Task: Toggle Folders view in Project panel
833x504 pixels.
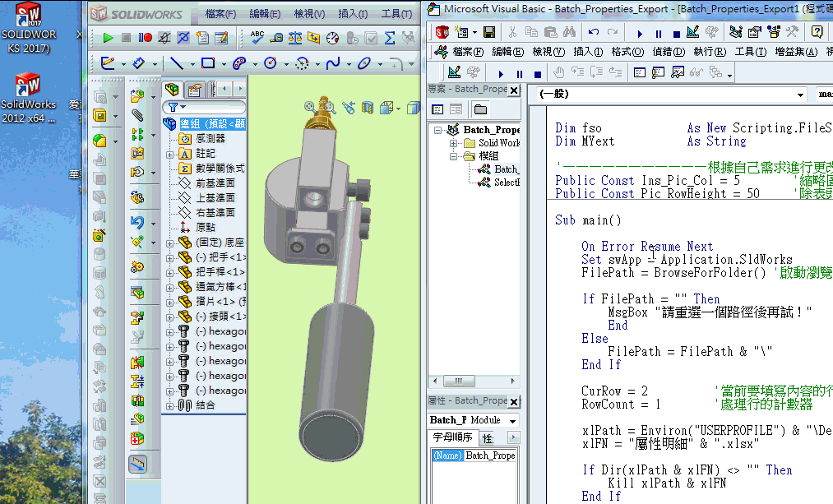Action: click(x=481, y=109)
